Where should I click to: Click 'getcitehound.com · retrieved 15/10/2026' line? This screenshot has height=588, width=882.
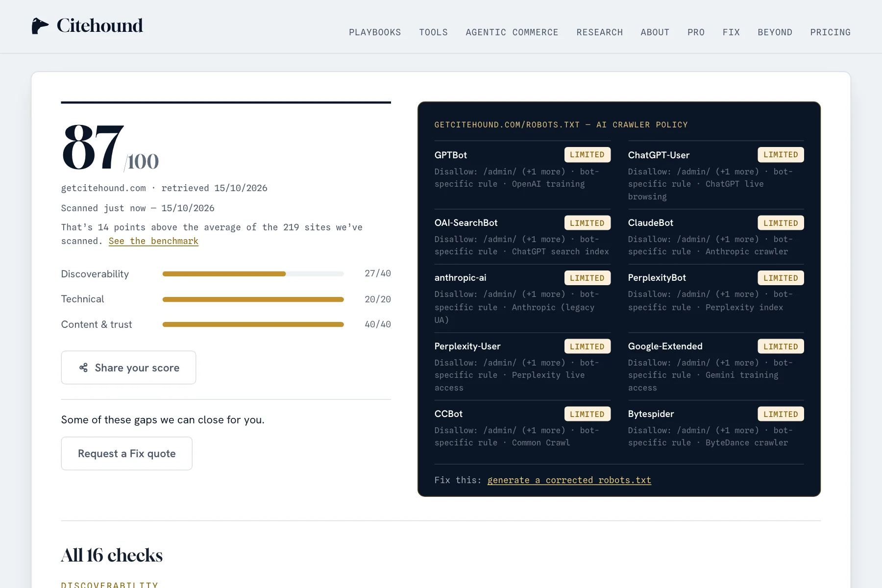click(164, 188)
